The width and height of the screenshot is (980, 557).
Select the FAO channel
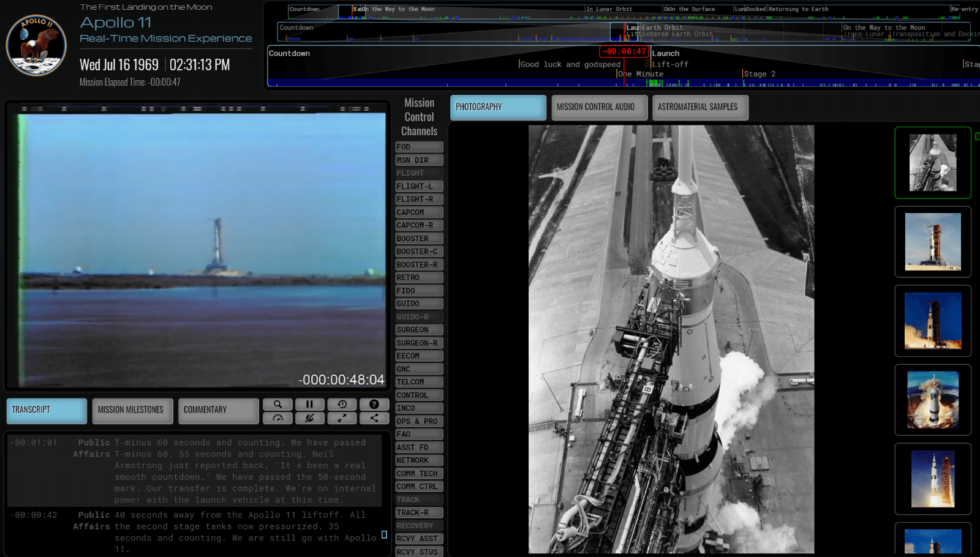[419, 435]
